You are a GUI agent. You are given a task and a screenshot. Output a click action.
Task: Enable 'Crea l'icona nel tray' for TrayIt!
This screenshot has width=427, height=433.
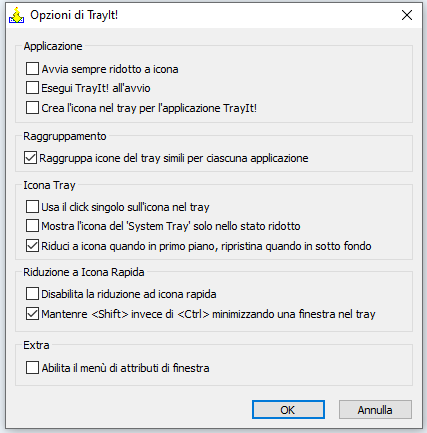click(32, 108)
